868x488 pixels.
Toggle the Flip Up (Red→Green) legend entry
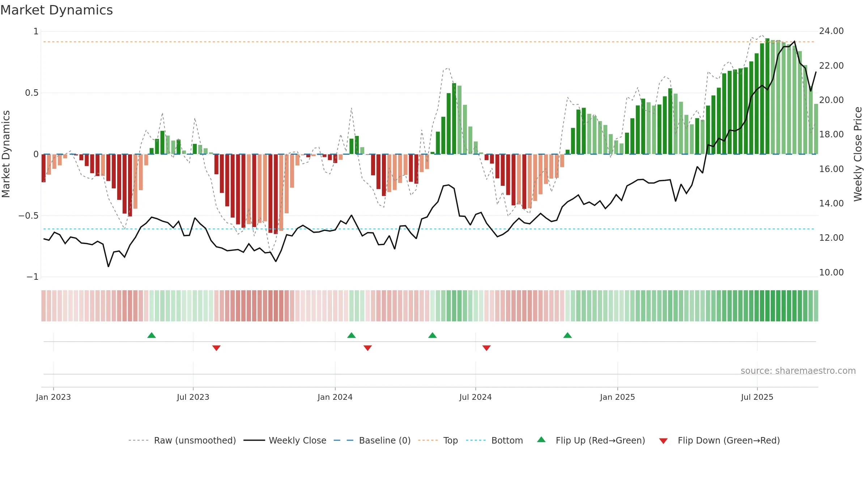[x=591, y=440]
